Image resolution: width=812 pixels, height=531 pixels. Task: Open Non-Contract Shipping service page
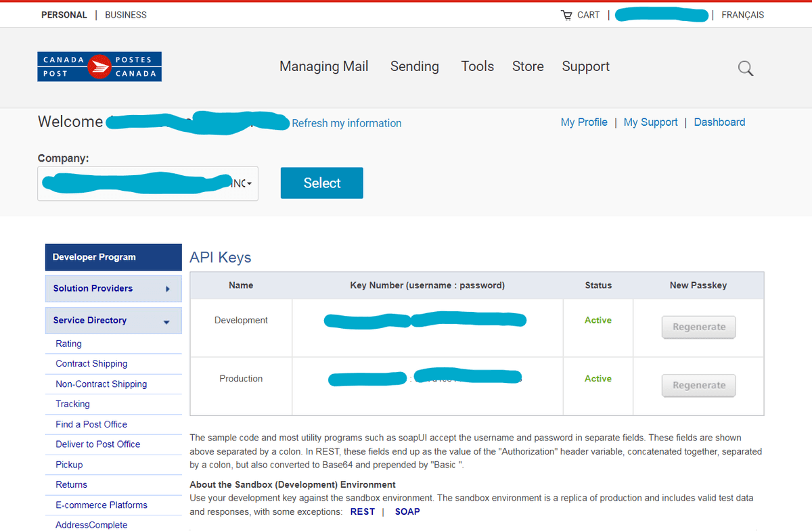(101, 384)
